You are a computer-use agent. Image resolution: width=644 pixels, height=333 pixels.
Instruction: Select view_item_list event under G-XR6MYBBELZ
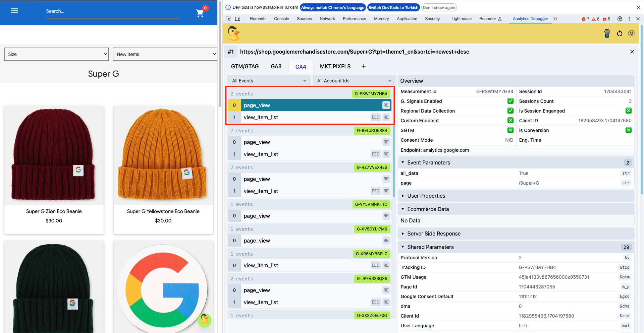click(x=309, y=265)
